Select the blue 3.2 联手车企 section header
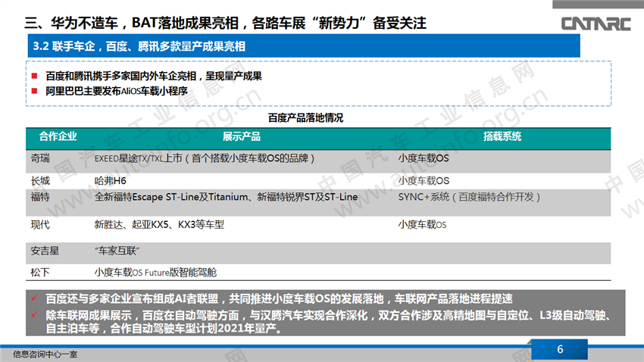 (x=304, y=46)
